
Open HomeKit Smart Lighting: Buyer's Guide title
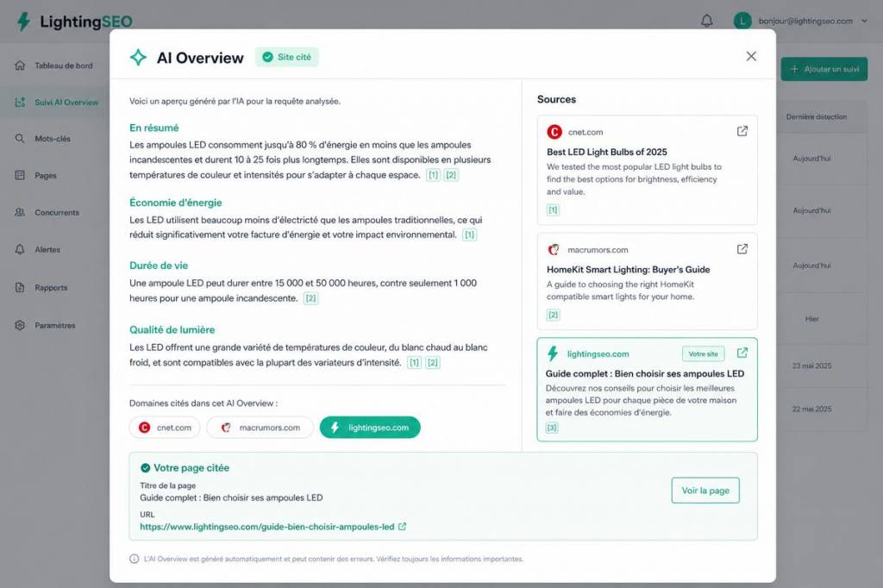pos(628,270)
